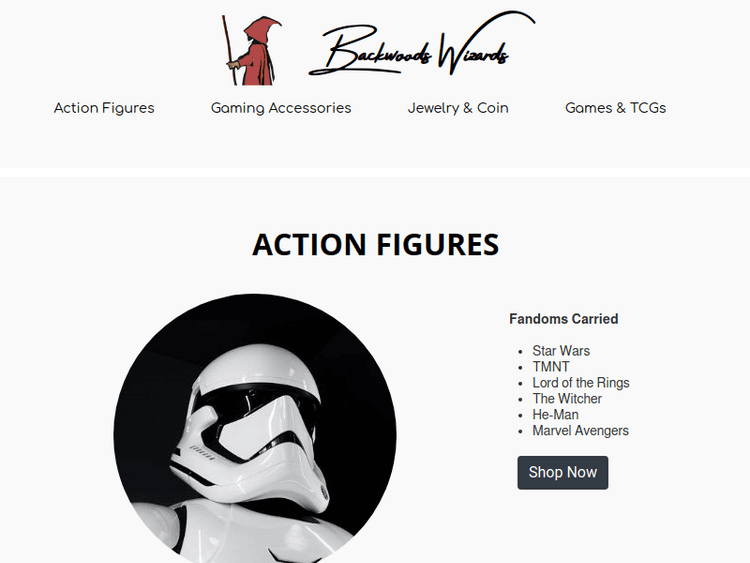Click the ACTION FIGURES page heading
The width and height of the screenshot is (750, 563).
coord(375,244)
